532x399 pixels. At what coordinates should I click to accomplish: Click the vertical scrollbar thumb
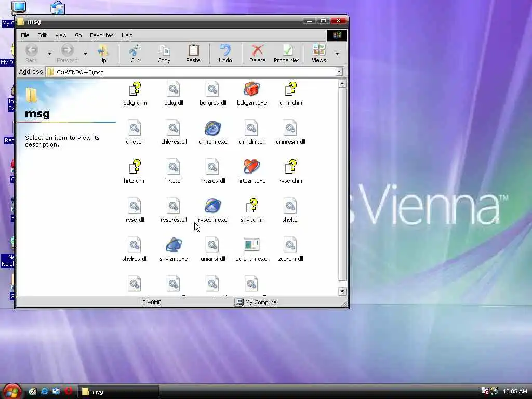pos(342,184)
